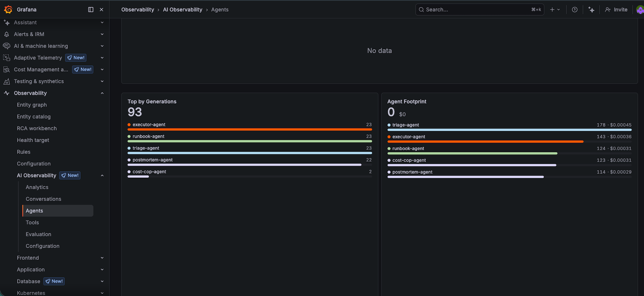Click the Testing & synthetics icon

[6, 81]
